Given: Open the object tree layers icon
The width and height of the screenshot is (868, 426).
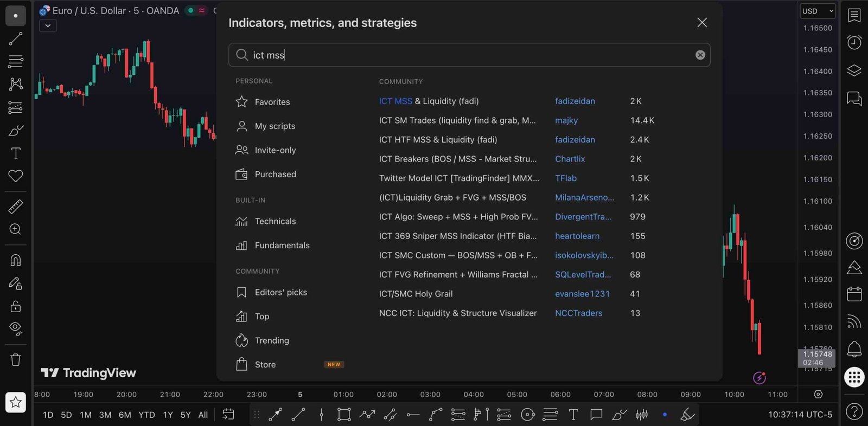Looking at the screenshot, I should pos(854,70).
